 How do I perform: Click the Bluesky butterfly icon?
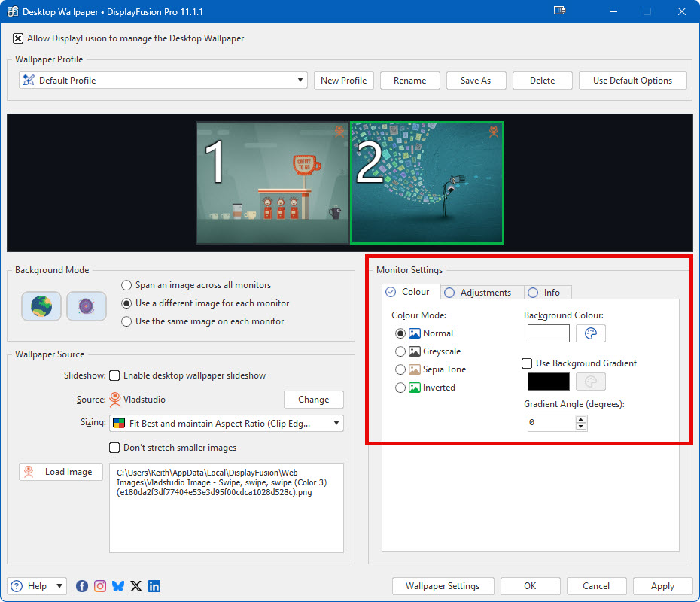(118, 586)
